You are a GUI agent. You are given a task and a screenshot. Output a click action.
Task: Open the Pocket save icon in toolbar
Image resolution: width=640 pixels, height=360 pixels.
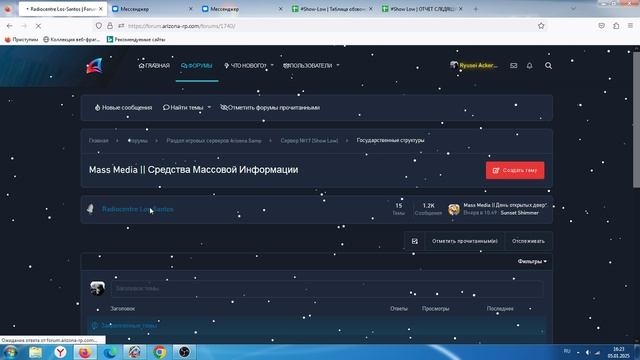point(601,26)
